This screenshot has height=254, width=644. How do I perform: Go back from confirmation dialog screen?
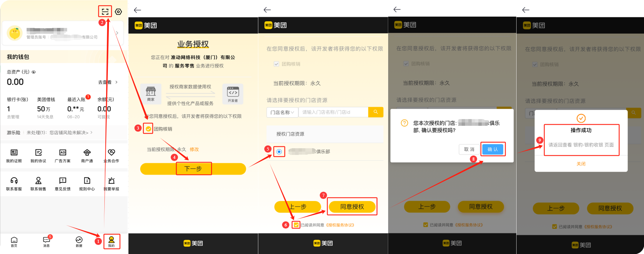397,9
